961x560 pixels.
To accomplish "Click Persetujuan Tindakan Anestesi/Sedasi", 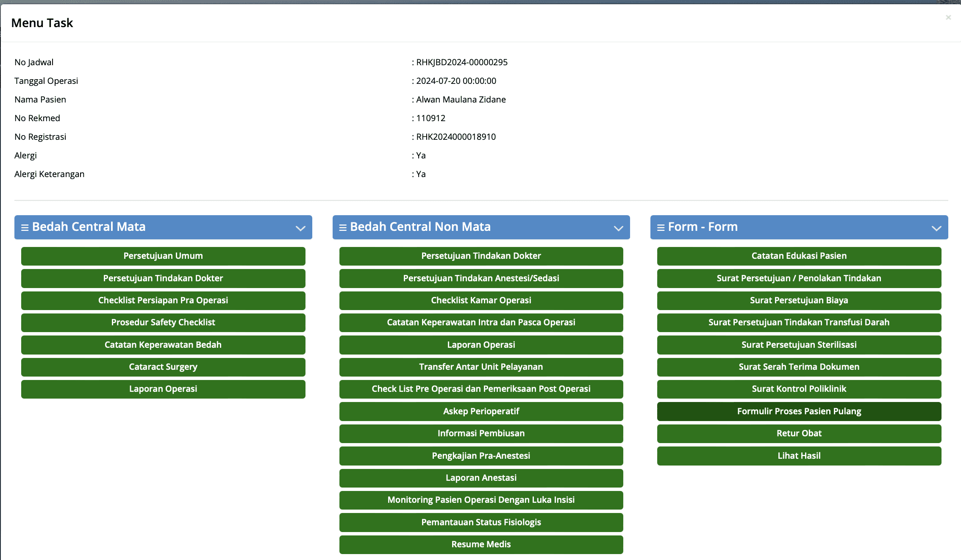I will pyautogui.click(x=481, y=278).
